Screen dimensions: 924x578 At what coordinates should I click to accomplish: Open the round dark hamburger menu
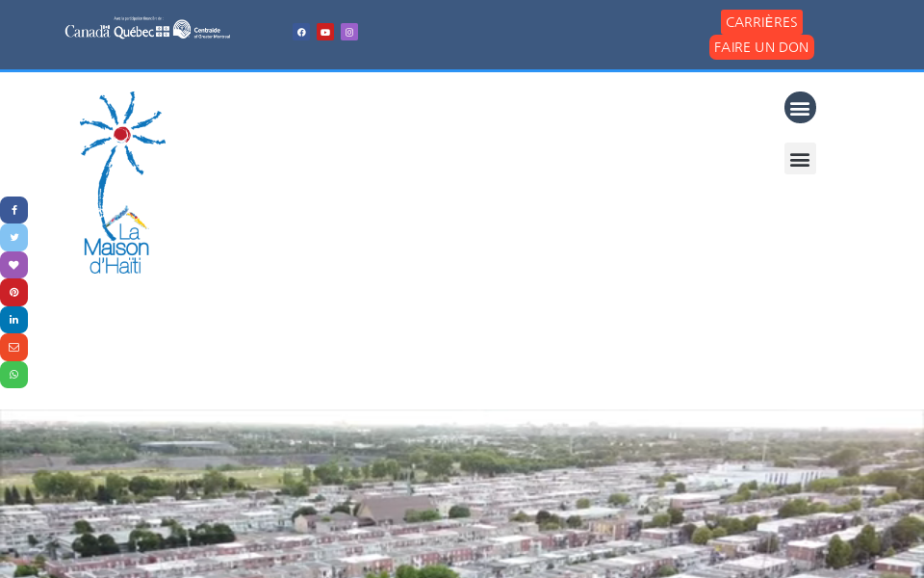click(800, 108)
